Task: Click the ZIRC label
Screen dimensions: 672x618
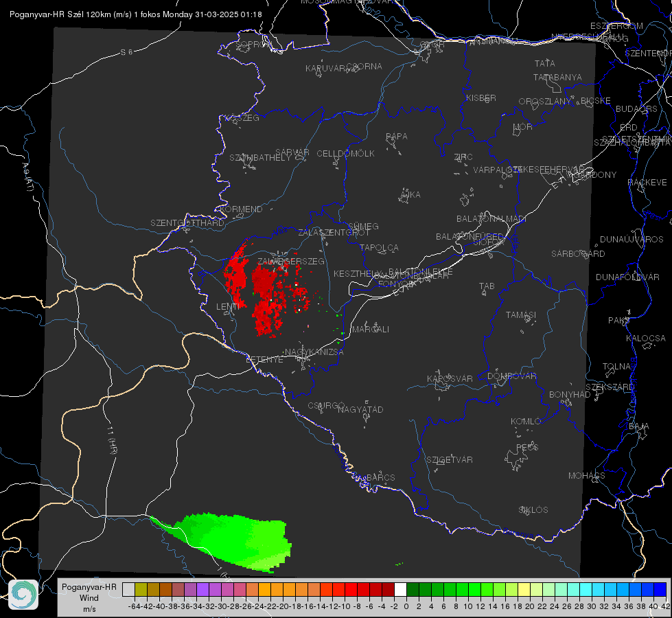Action: click(463, 157)
